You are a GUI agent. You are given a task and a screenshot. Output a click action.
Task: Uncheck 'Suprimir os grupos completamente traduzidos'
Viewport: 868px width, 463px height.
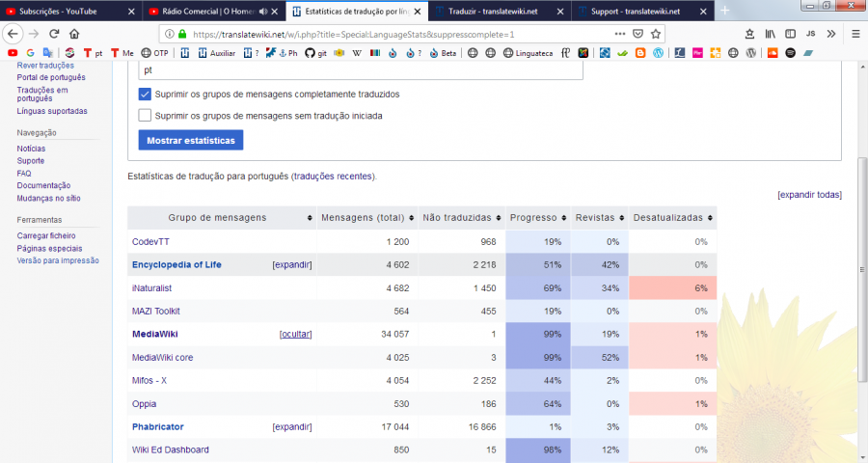(x=145, y=95)
